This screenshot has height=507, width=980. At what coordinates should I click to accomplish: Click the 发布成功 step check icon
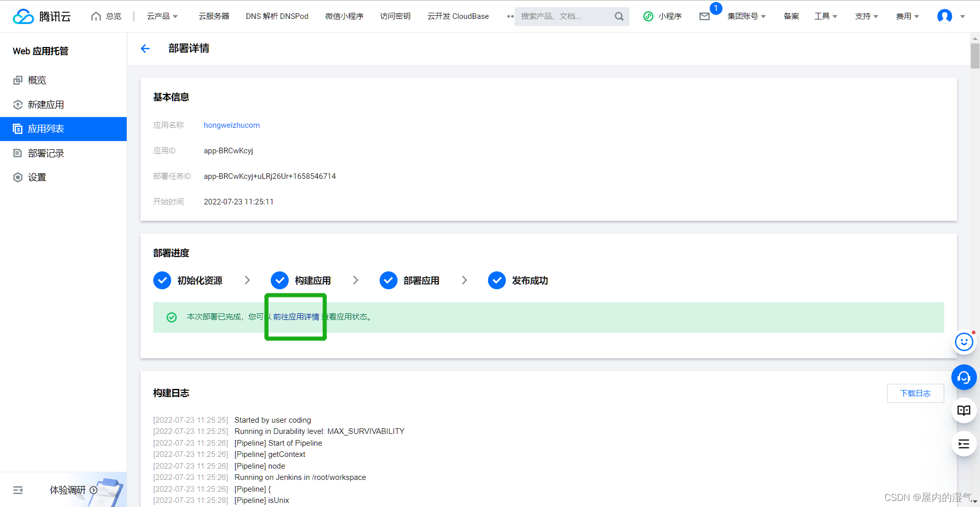(497, 280)
